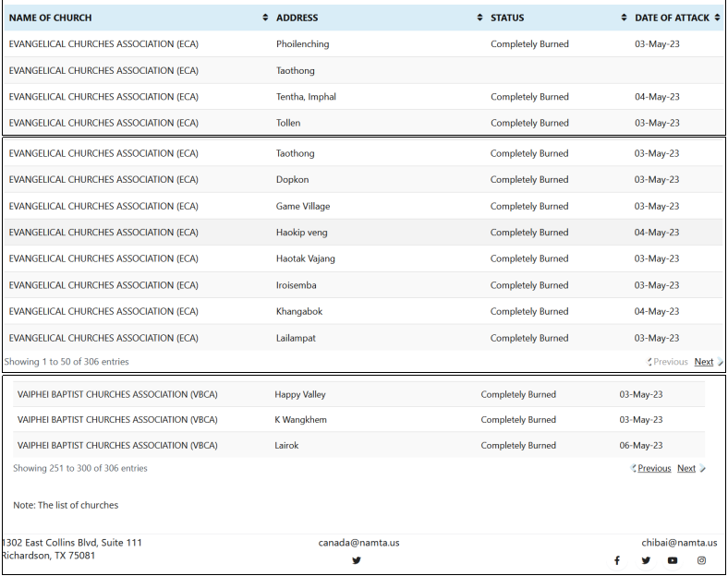Click disabled Previous beside 'Showing 1 to 50'
728x576 pixels.
[x=670, y=362]
